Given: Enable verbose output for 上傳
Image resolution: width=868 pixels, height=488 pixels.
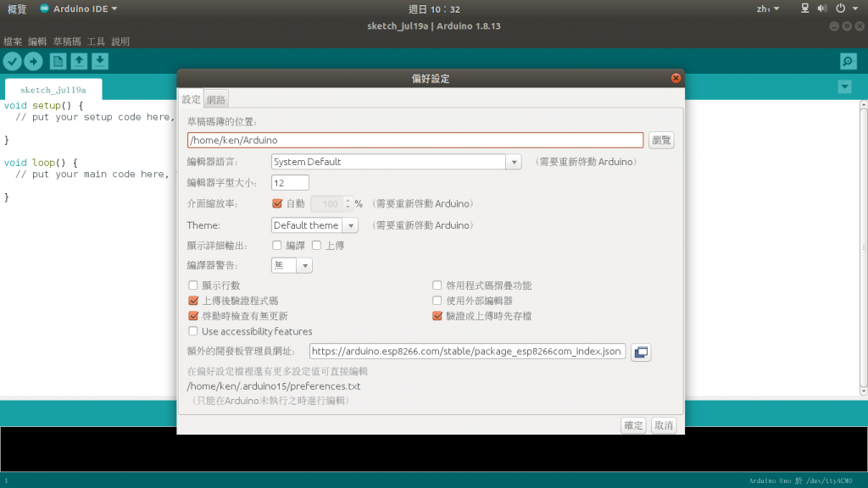Looking at the screenshot, I should click(x=317, y=245).
